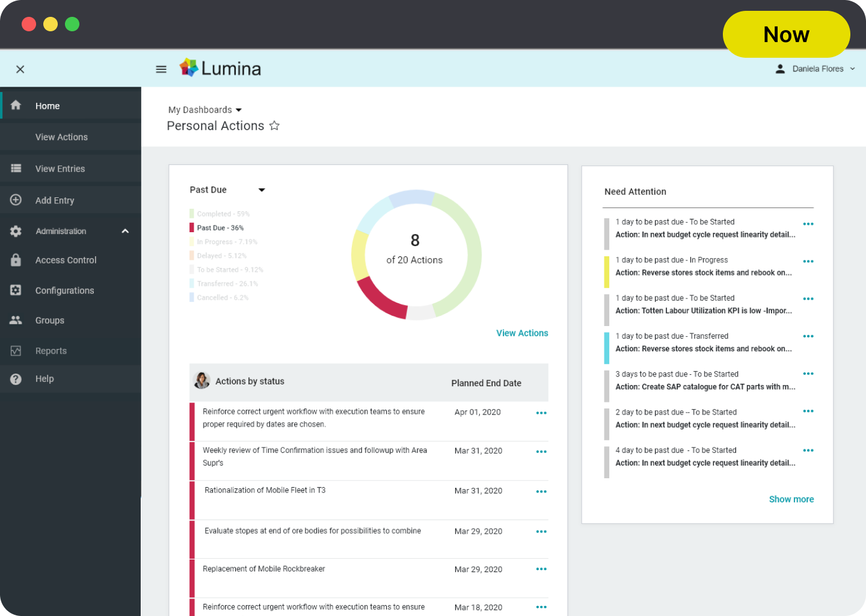
Task: Open menu for 2 day to be past due item
Action: tap(808, 411)
